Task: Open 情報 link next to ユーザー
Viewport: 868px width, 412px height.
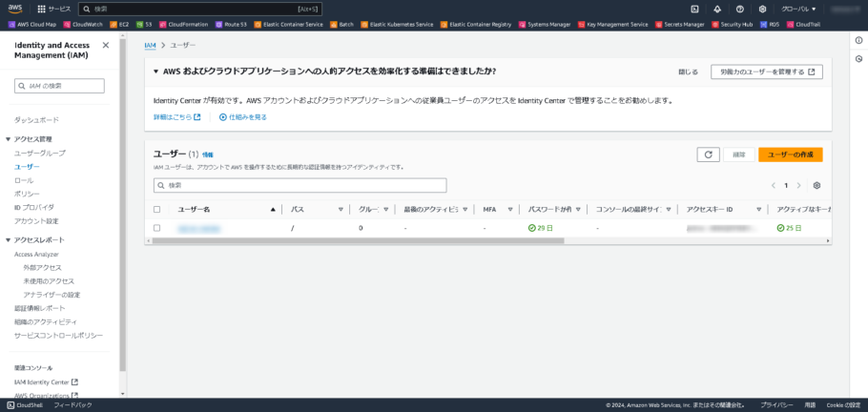Action: click(208, 155)
